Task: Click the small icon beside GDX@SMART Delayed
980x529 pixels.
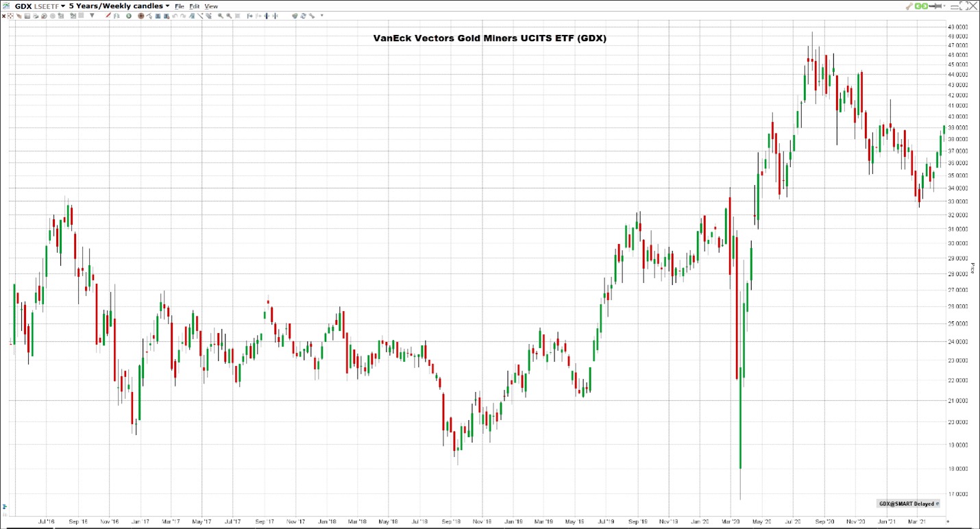Action: [x=938, y=504]
